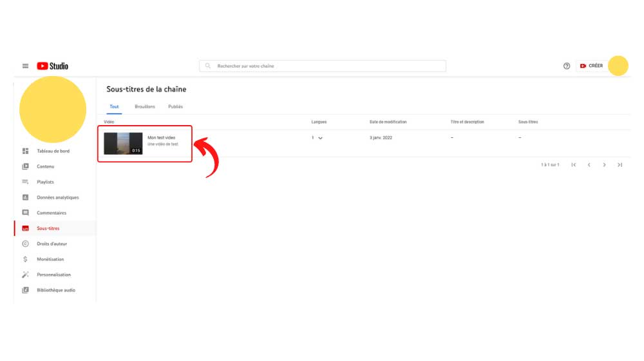
Task: Go to next page arrow
Action: coord(604,165)
